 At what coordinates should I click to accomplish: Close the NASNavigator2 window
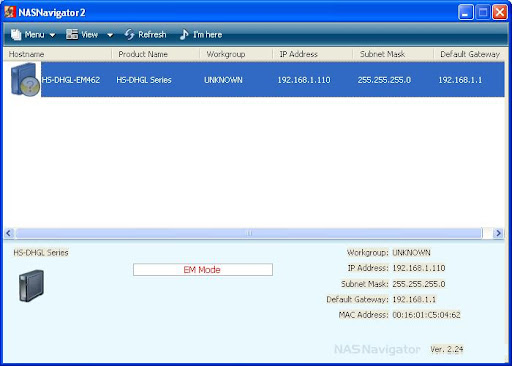click(500, 13)
